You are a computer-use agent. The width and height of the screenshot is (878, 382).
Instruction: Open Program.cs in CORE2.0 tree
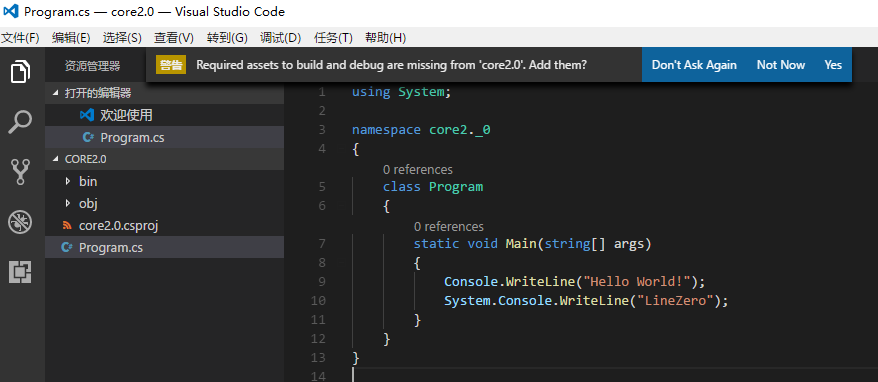pyautogui.click(x=165, y=247)
